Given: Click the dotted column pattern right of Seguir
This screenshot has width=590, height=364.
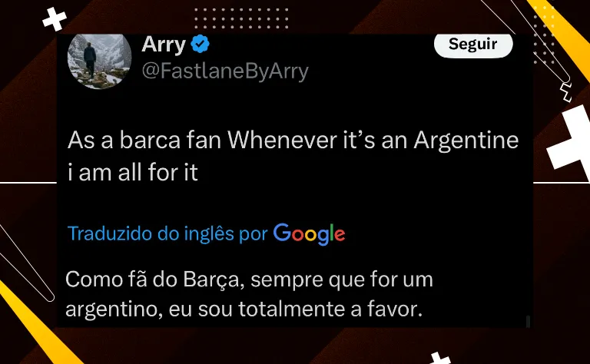Looking at the screenshot, I should pyautogui.click(x=544, y=35).
